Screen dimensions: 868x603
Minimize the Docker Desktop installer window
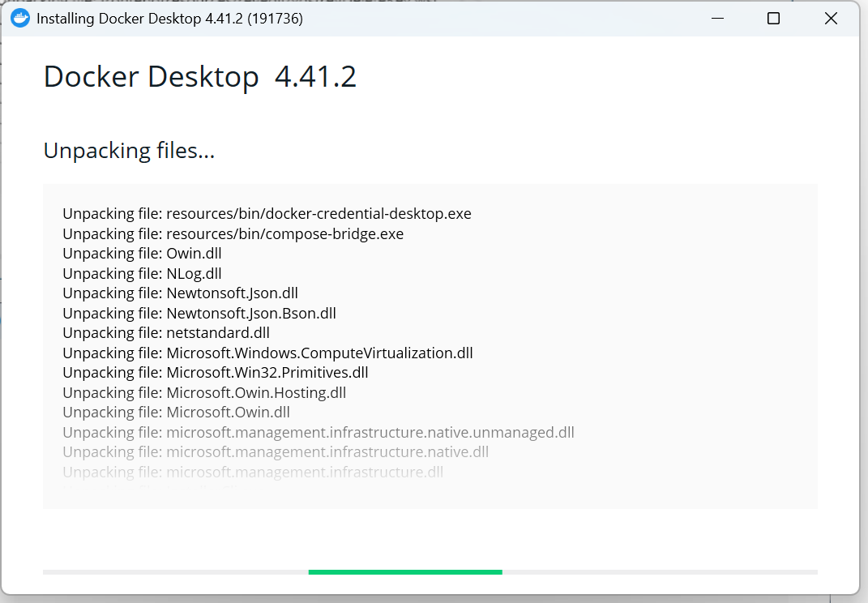pyautogui.click(x=717, y=19)
